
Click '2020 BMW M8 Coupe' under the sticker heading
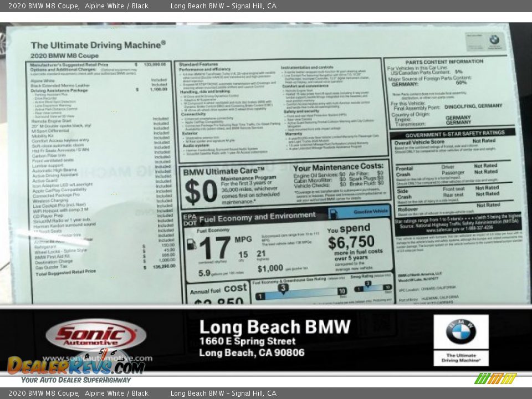[64, 55]
